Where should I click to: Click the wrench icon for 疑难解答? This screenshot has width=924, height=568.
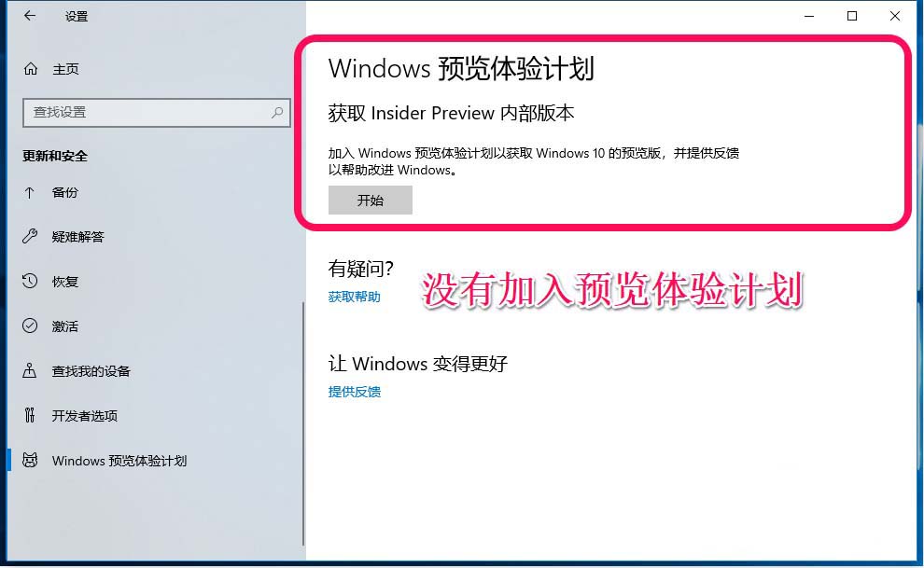click(x=30, y=237)
